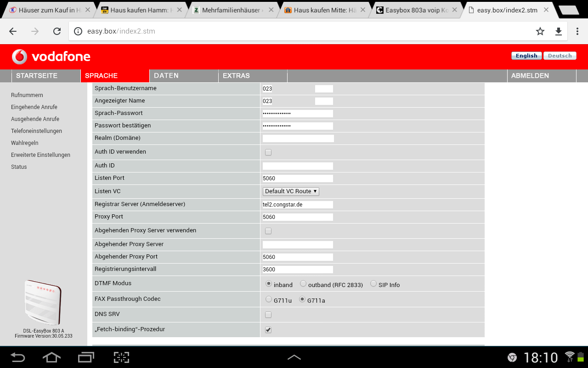Uncheck the Fetch-binding-Prozedur checkbox
588x368 pixels.
tap(268, 330)
